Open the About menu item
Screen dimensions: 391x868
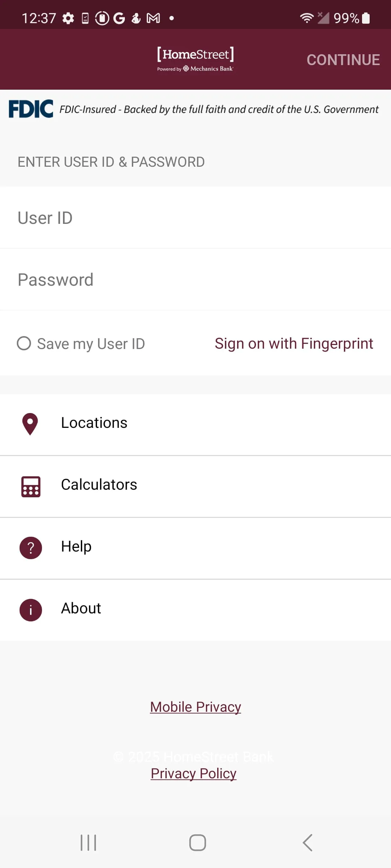[81, 608]
